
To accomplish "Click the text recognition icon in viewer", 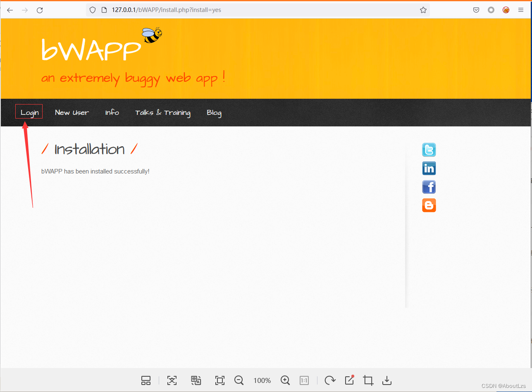I will tap(172, 380).
